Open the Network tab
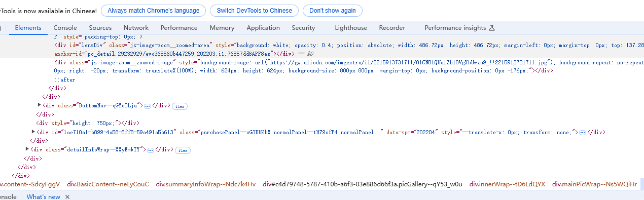Image resolution: width=644 pixels, height=200 pixels. pyautogui.click(x=136, y=28)
